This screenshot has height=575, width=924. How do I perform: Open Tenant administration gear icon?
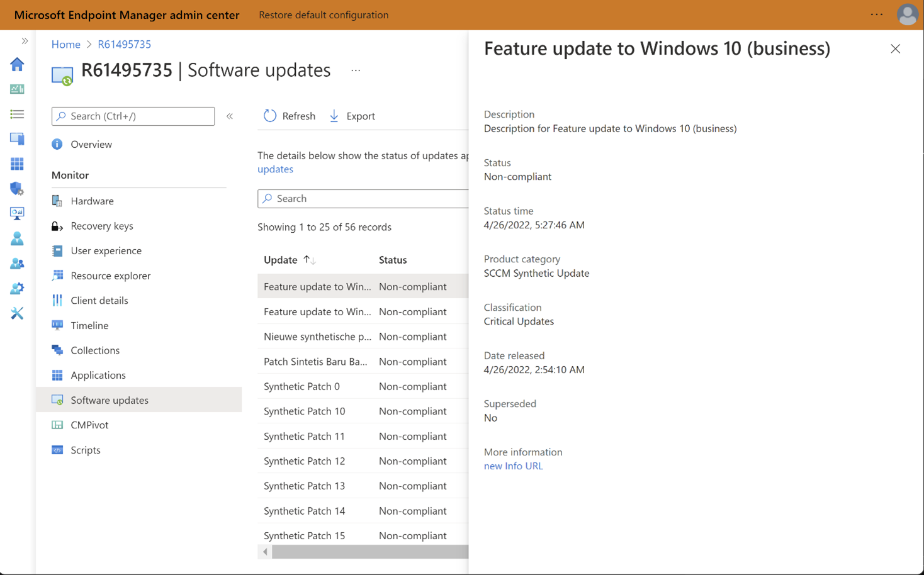tap(17, 288)
